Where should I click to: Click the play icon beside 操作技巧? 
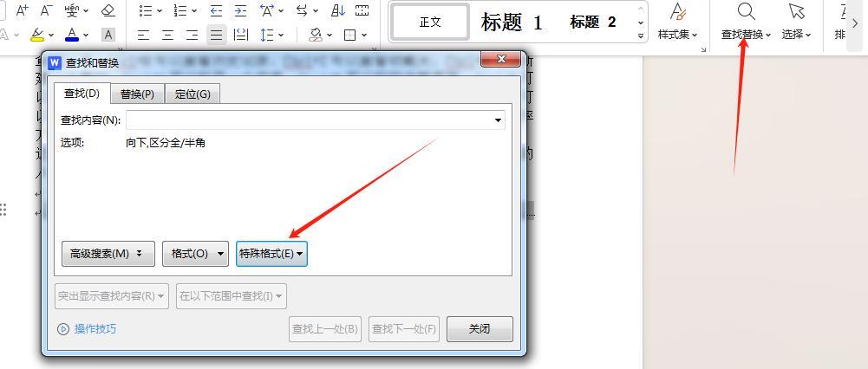(x=63, y=329)
